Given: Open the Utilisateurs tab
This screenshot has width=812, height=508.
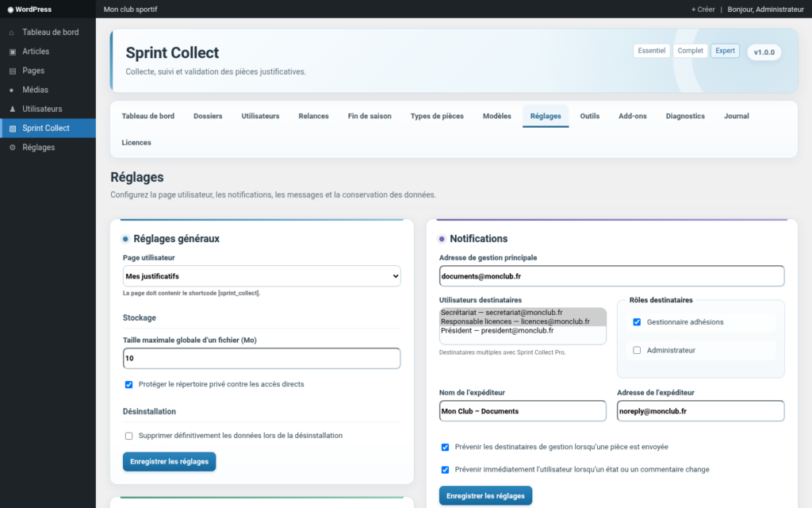Looking at the screenshot, I should [x=260, y=116].
